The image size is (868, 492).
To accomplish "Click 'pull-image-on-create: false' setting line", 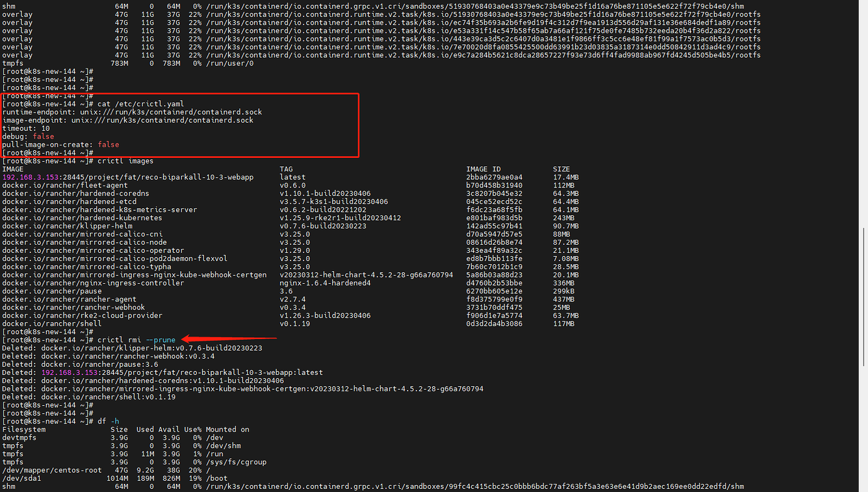I will pos(60,145).
